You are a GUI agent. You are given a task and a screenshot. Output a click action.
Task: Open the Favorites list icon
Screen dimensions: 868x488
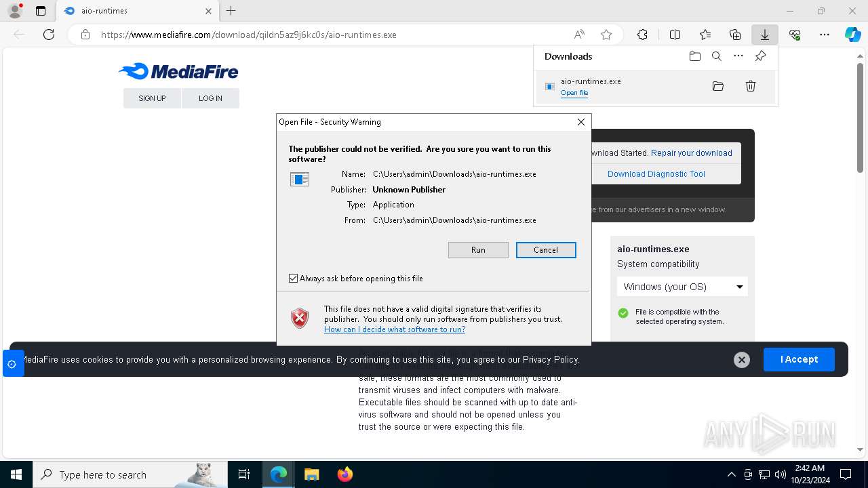point(705,35)
